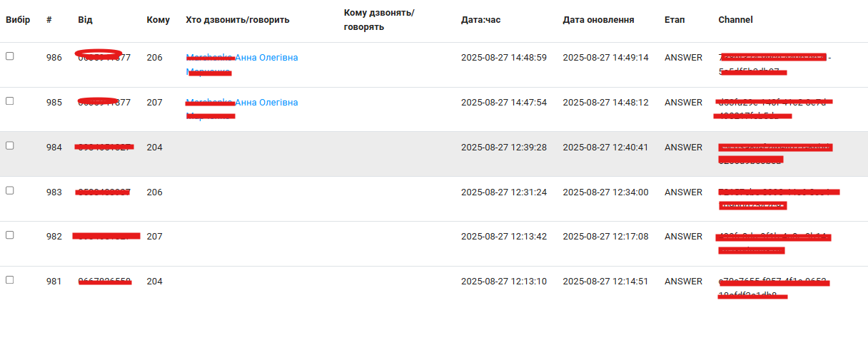This screenshot has height=340, width=868.
Task: Mark the checkbox in row 981
Action: pos(10,280)
